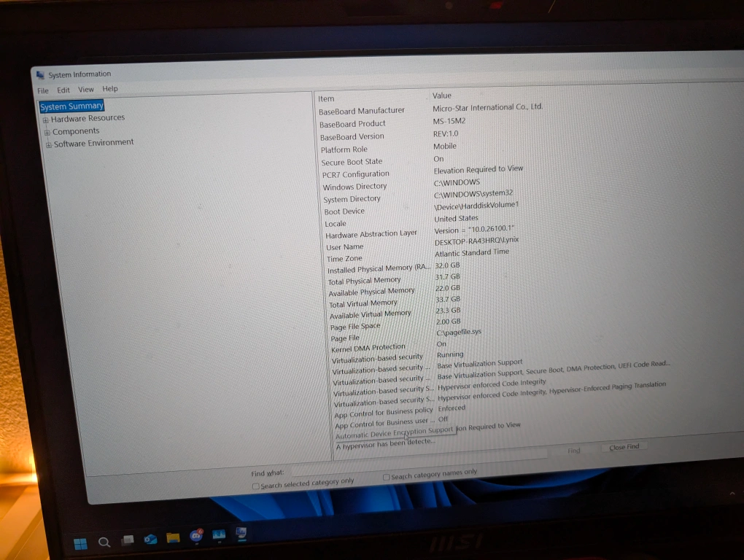The width and height of the screenshot is (744, 560).
Task: Expand the Hardware Resources node
Action: pyautogui.click(x=46, y=120)
